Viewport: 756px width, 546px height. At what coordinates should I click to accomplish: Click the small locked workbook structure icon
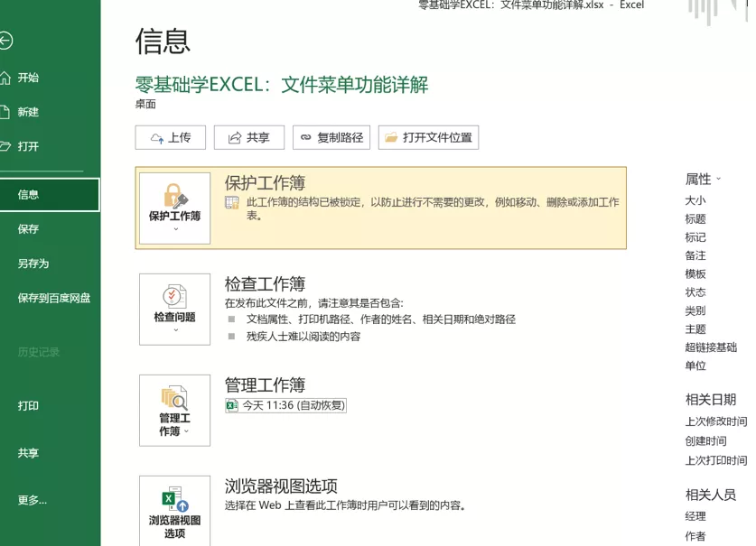click(x=232, y=203)
